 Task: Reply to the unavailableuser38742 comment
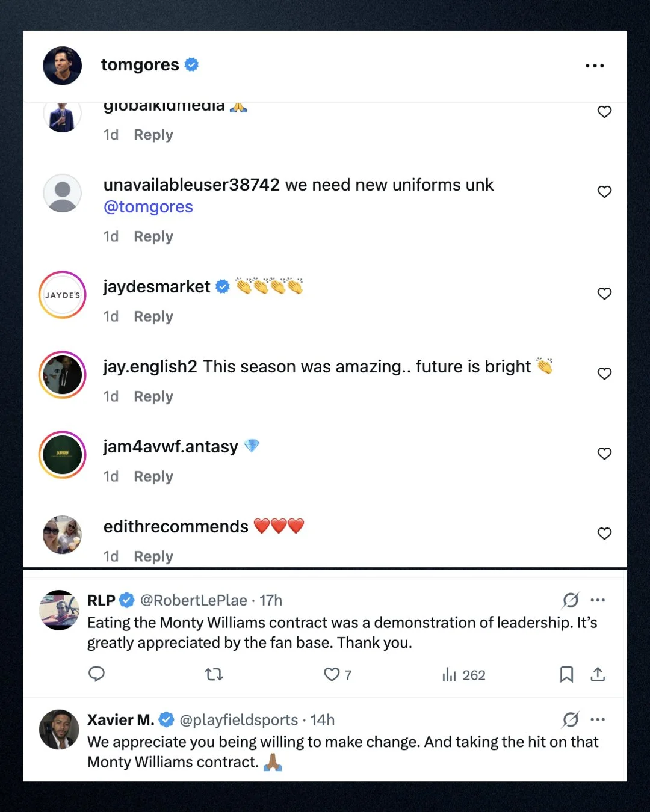tap(153, 236)
